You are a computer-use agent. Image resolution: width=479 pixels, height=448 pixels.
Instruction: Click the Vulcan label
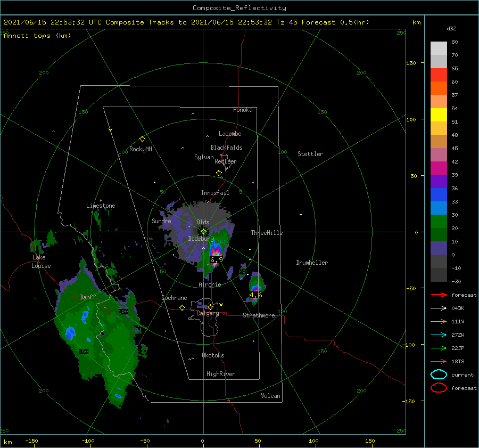tap(271, 396)
